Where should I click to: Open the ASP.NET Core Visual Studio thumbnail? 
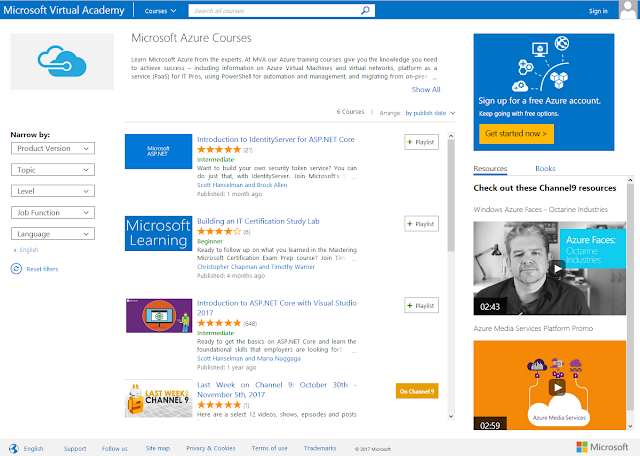[158, 316]
